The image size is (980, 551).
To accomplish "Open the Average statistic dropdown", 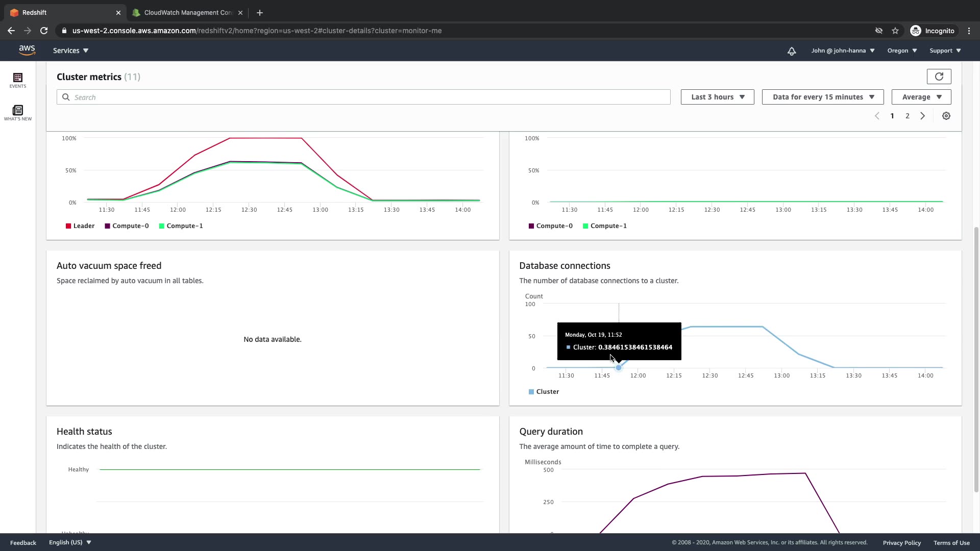I will click(921, 97).
